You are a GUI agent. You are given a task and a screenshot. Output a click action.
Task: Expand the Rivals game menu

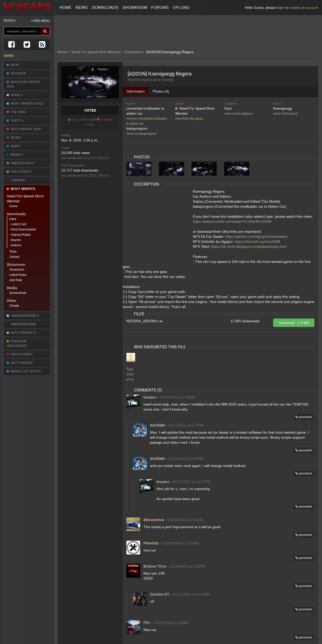tap(27, 95)
